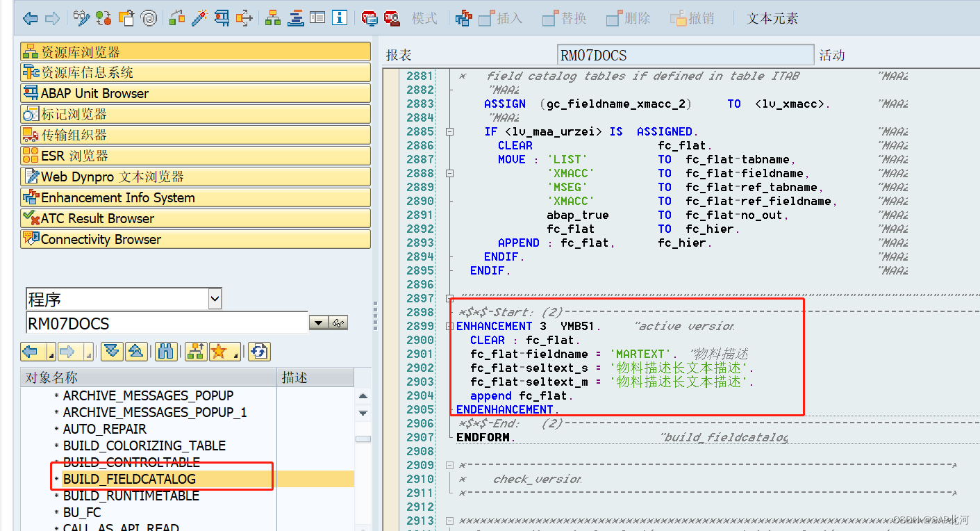Open 资源库浏览器 repository browser
Viewport: 980px width, 531px height.
click(x=195, y=51)
